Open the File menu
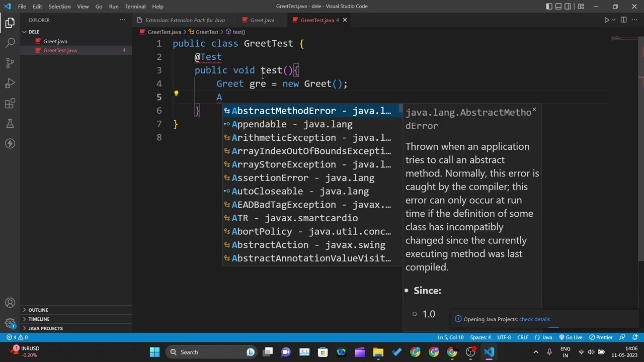The width and height of the screenshot is (644, 362). point(22,7)
